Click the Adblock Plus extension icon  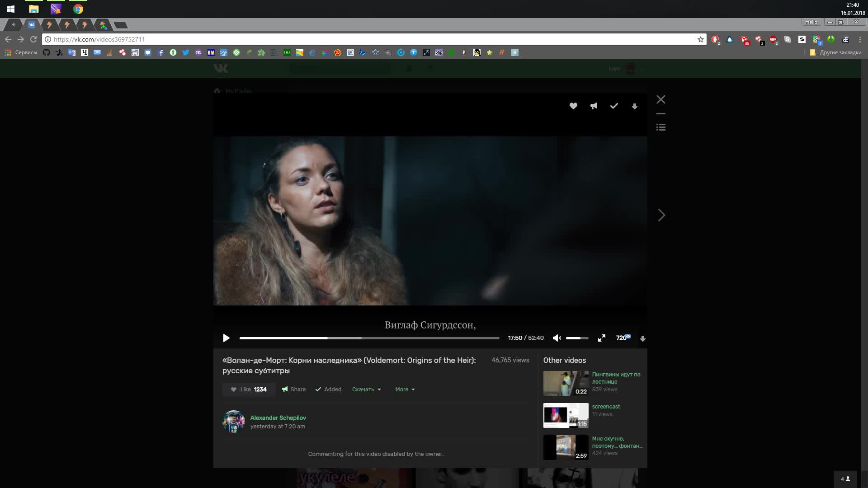pos(774,40)
